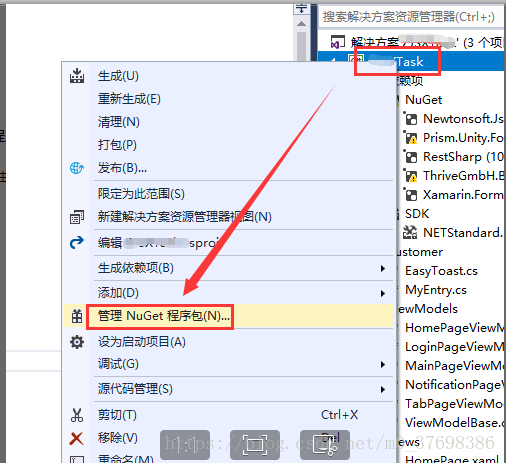
Task: Select ViewModelBase.cs file
Action: pyautogui.click(x=455, y=423)
